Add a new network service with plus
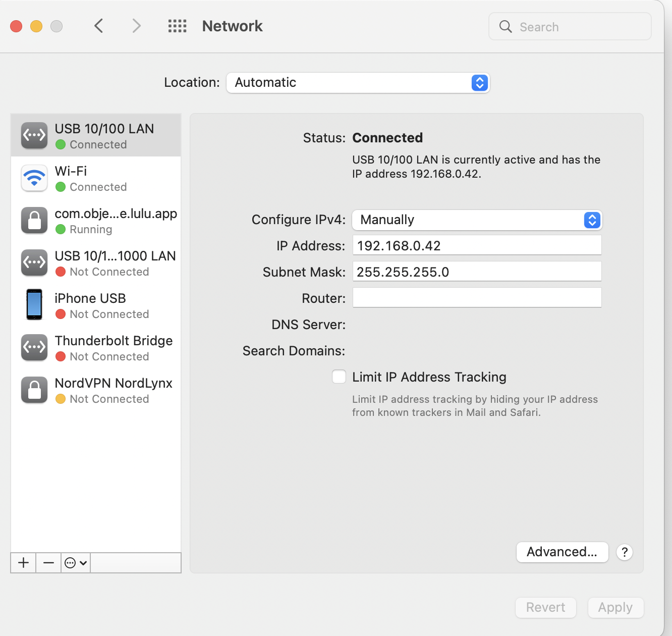This screenshot has height=636, width=672. [x=23, y=563]
